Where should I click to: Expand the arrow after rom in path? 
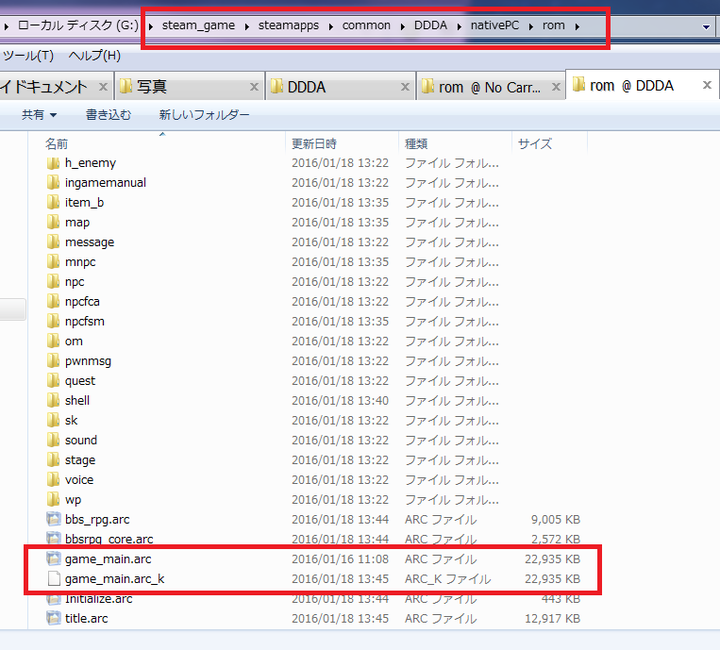coord(577,27)
